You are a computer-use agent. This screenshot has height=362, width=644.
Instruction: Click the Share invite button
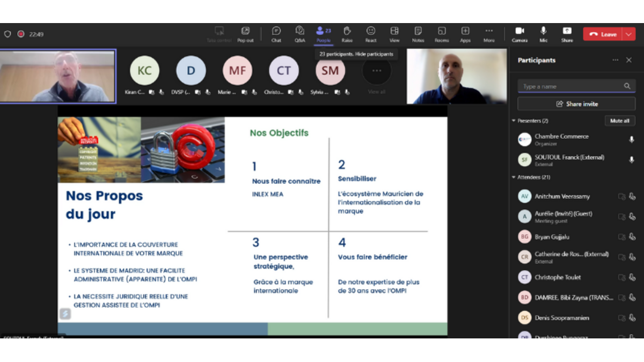(x=576, y=104)
